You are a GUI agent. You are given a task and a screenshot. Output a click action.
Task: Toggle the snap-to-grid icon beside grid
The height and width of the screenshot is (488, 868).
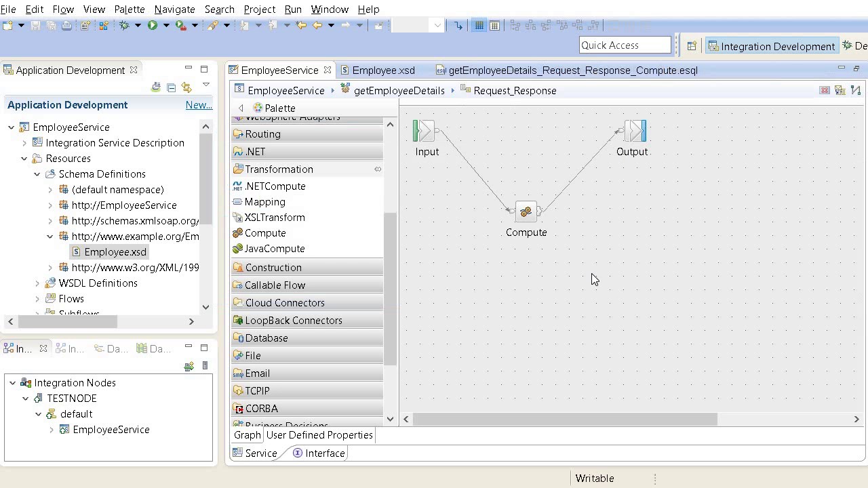click(x=495, y=26)
